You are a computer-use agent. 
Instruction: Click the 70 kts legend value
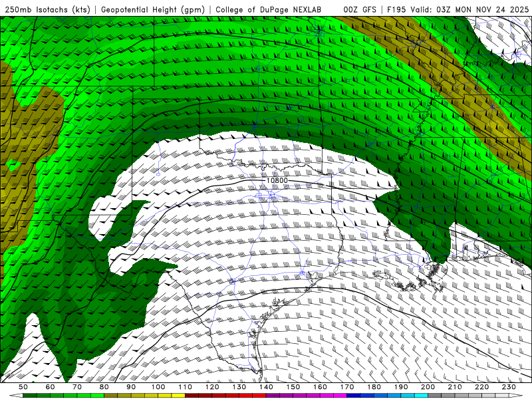point(77,387)
